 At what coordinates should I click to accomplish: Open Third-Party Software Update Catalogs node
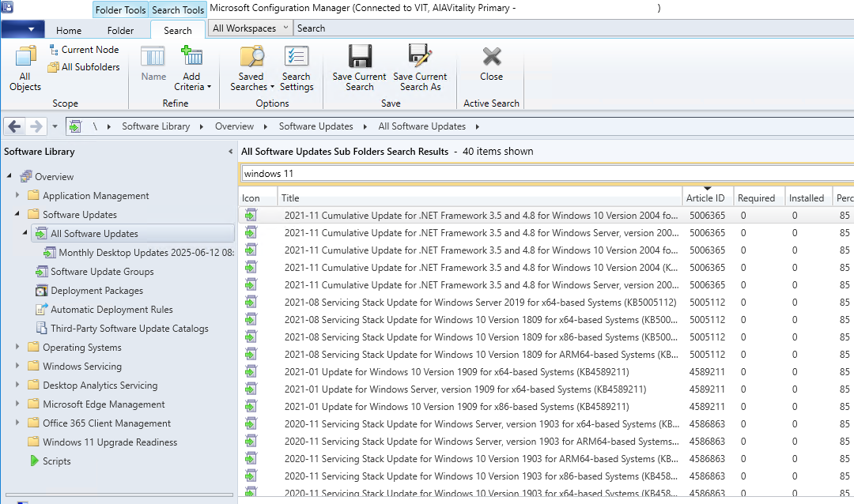[129, 328]
